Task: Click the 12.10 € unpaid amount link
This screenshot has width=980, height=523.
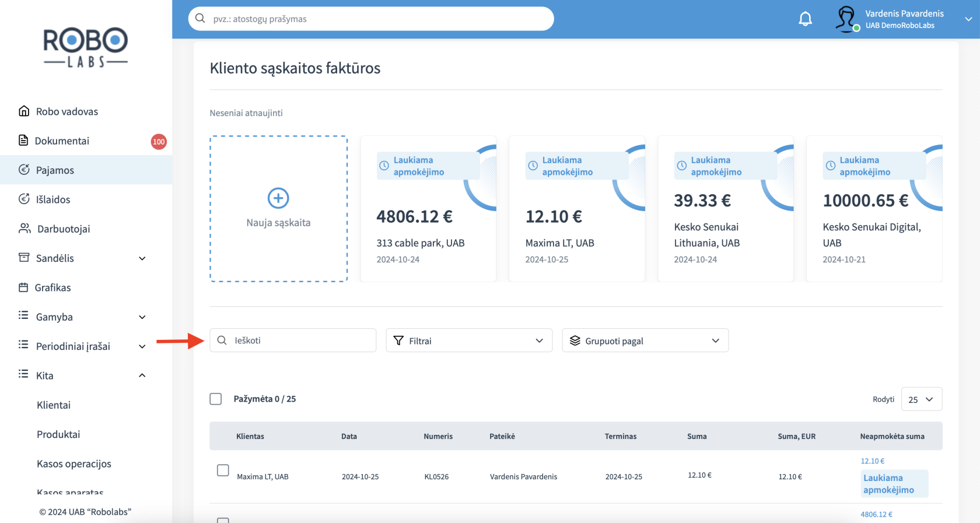Action: pos(873,461)
